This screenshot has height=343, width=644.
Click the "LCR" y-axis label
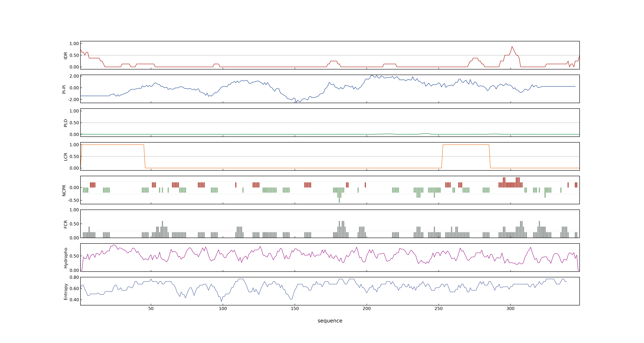pyautogui.click(x=66, y=157)
